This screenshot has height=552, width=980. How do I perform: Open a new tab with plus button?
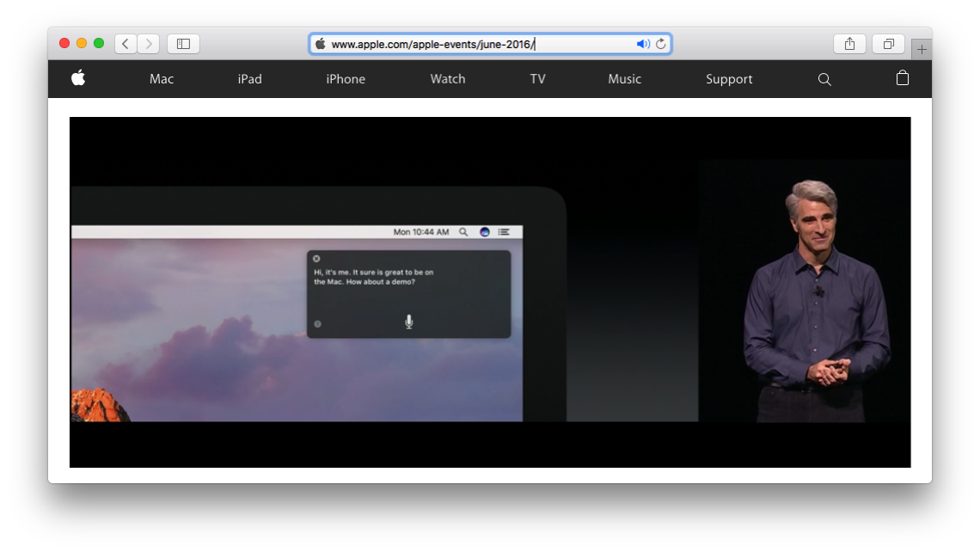pos(922,49)
